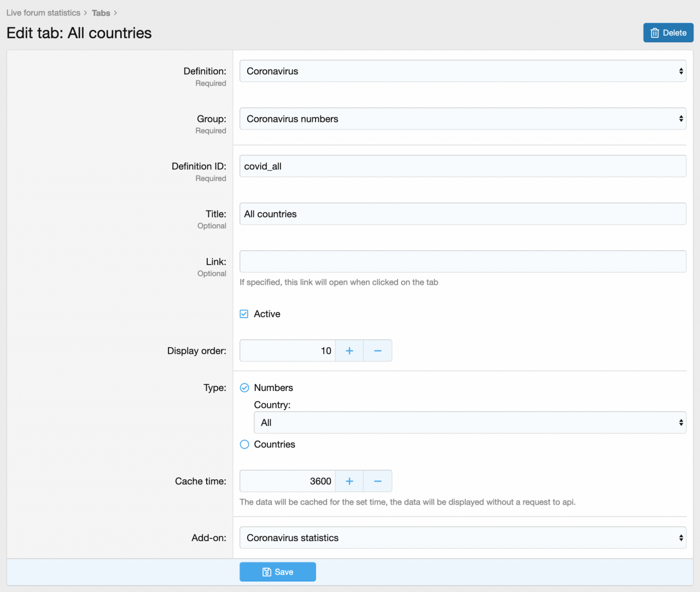The image size is (700, 592).
Task: Navigate to Tabs breadcrumb link
Action: [x=101, y=13]
